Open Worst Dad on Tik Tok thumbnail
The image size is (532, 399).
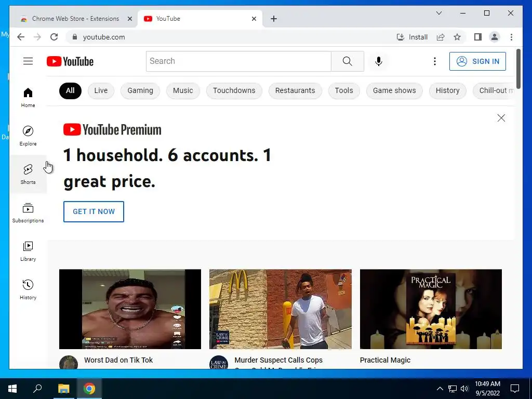point(130,309)
